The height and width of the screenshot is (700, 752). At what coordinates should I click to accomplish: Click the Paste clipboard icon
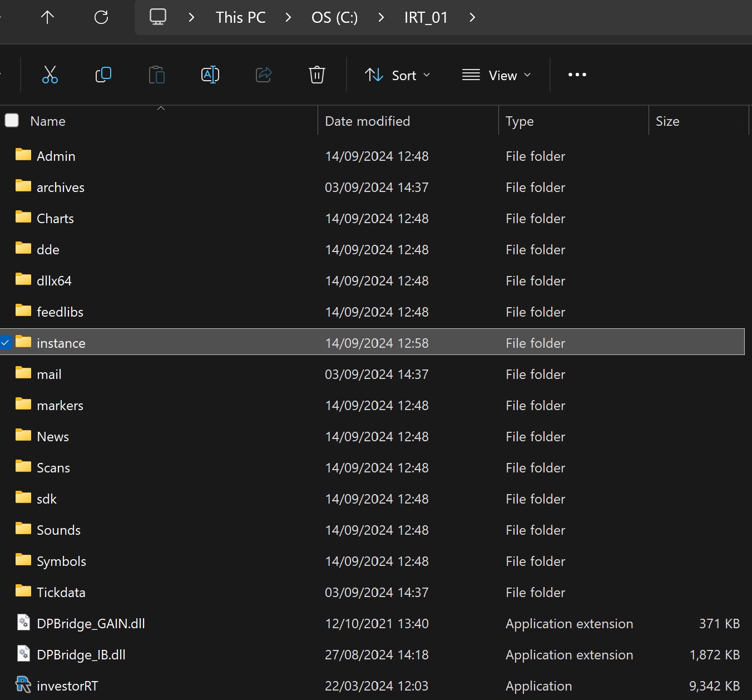(157, 75)
